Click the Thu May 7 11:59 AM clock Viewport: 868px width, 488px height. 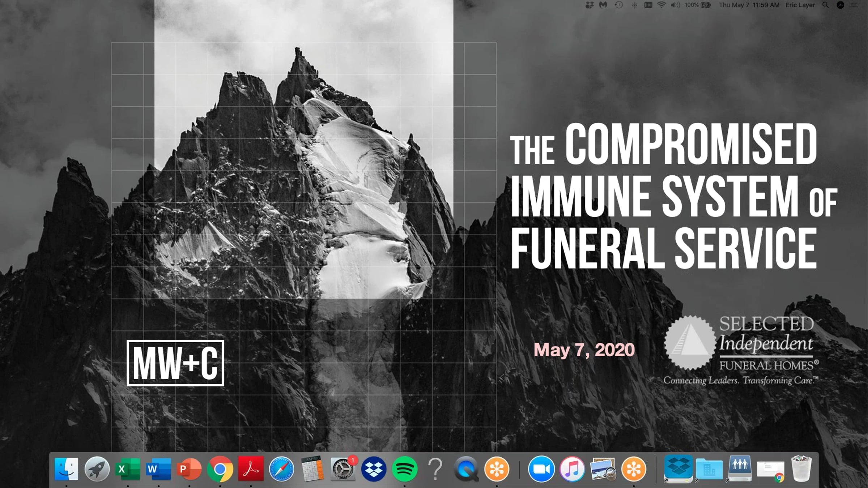749,5
